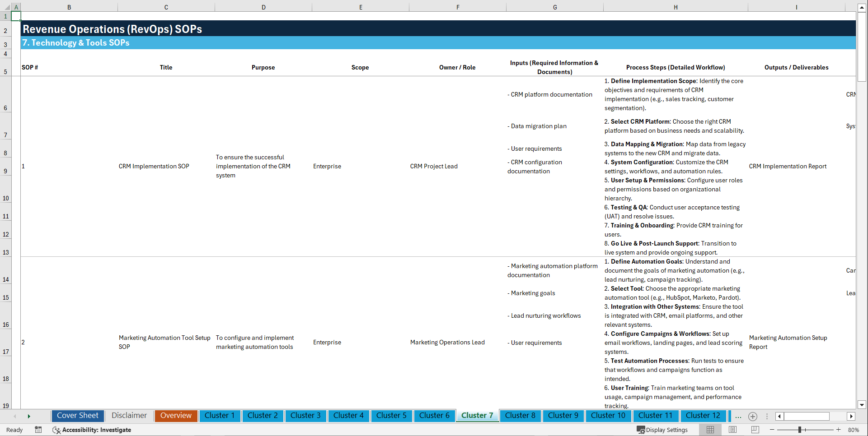The image size is (868, 436).
Task: Switch to the Cluster 8 tab
Action: (x=520, y=416)
